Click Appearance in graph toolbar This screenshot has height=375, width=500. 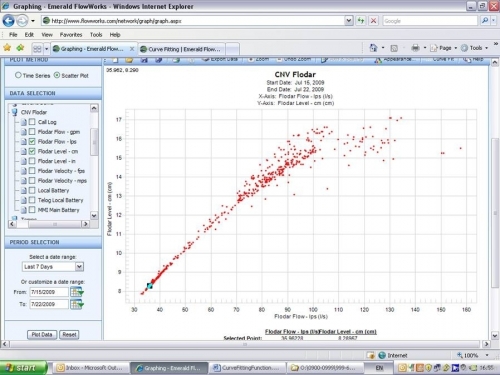[x=395, y=60]
